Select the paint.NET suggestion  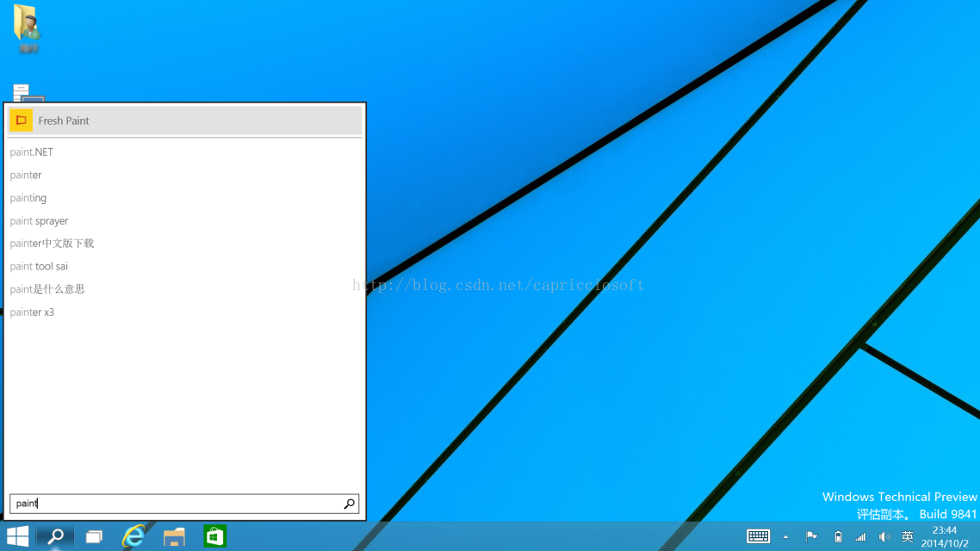click(31, 152)
